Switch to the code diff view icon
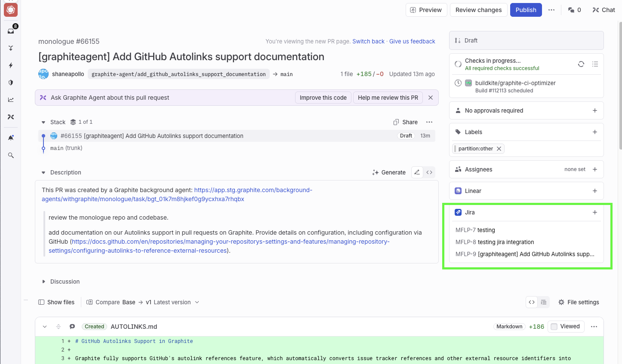This screenshot has width=622, height=364. click(x=532, y=302)
